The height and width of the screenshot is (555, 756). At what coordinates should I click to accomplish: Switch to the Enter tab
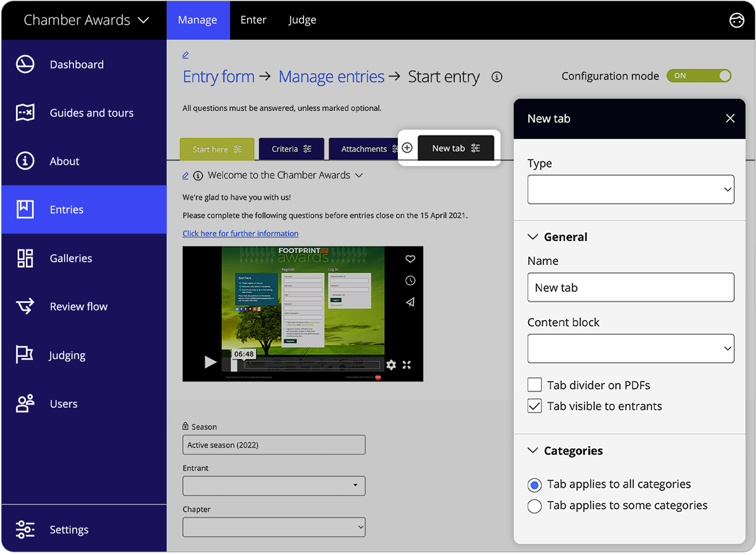(x=254, y=20)
